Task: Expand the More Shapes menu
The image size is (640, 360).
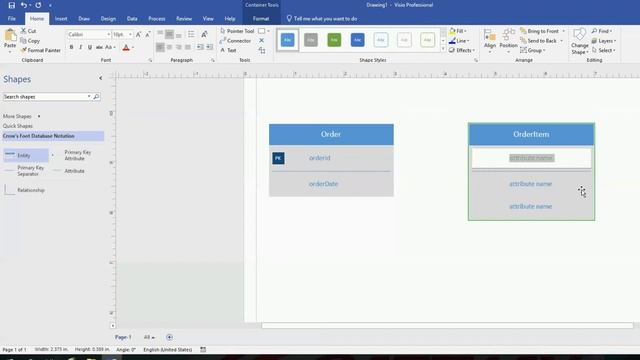Action: coord(21,116)
